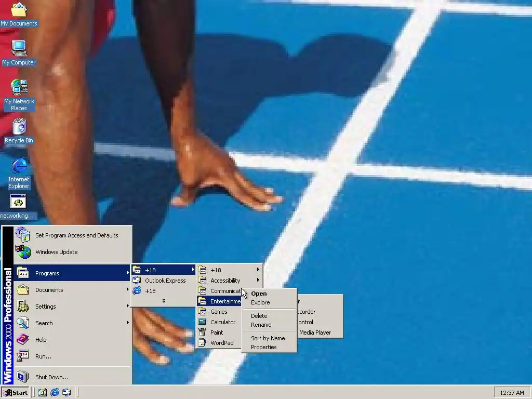Viewport: 532px width, 399px height.
Task: Click the Documents folder icon in Start menu
Action: coord(23,290)
